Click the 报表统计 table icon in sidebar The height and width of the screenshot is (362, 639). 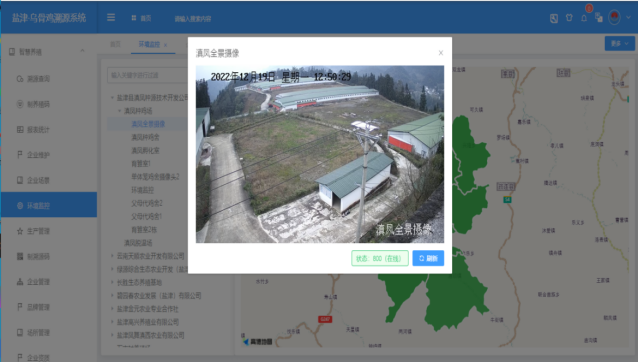(20, 130)
